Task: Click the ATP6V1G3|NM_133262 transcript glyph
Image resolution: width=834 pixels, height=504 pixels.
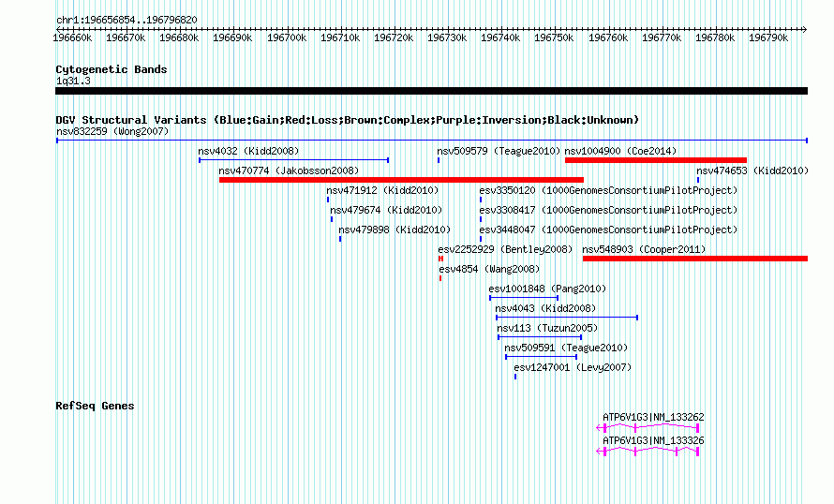Action: coord(648,427)
